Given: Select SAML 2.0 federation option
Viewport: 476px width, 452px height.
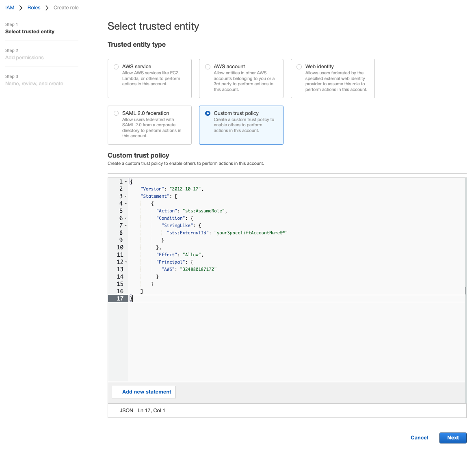Looking at the screenshot, I should coord(116,113).
